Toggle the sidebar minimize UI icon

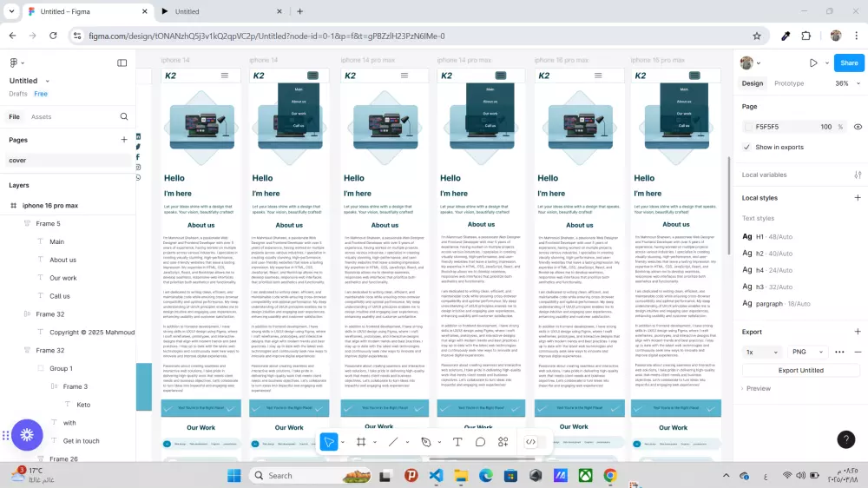tap(122, 63)
